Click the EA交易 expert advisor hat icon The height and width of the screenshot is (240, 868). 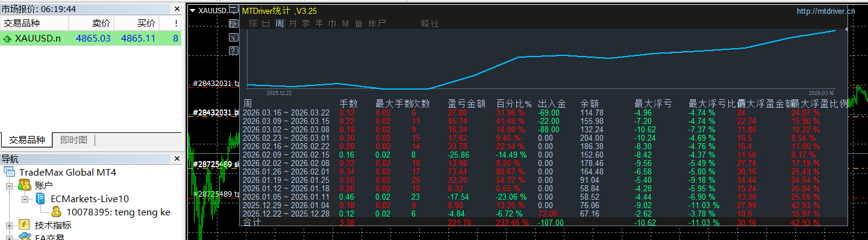coord(24,237)
